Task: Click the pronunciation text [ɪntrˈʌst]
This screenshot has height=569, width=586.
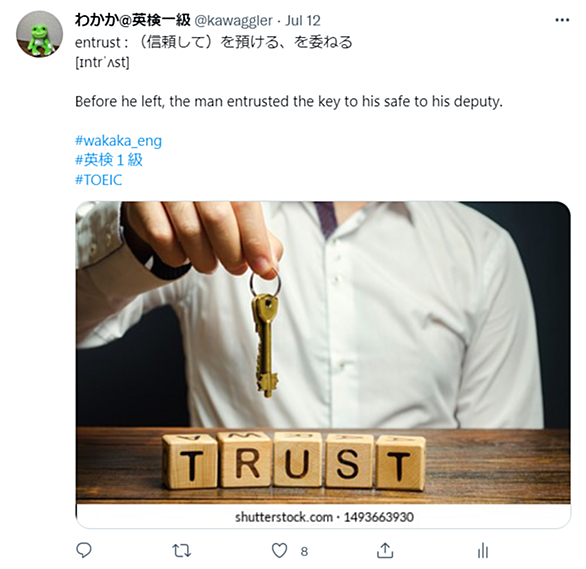Action: coord(102,62)
